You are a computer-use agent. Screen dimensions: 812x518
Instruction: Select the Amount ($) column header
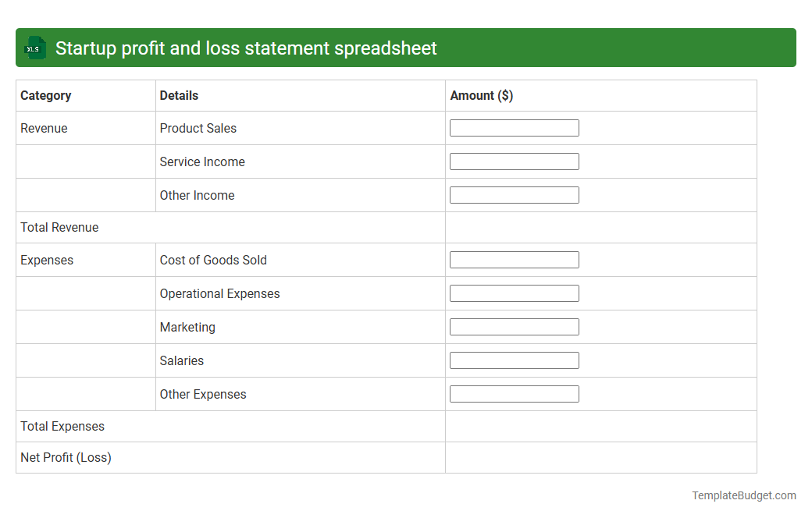482,95
